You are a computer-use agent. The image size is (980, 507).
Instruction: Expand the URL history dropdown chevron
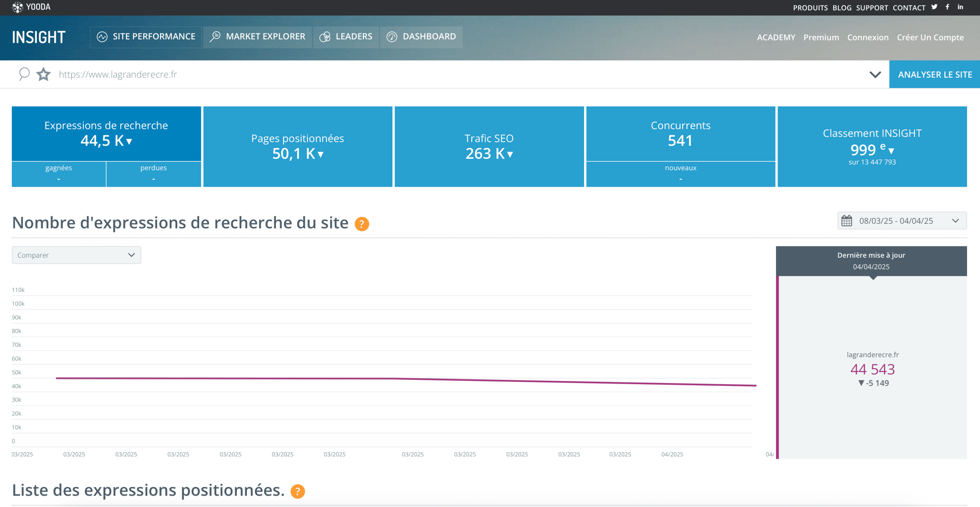coord(875,75)
